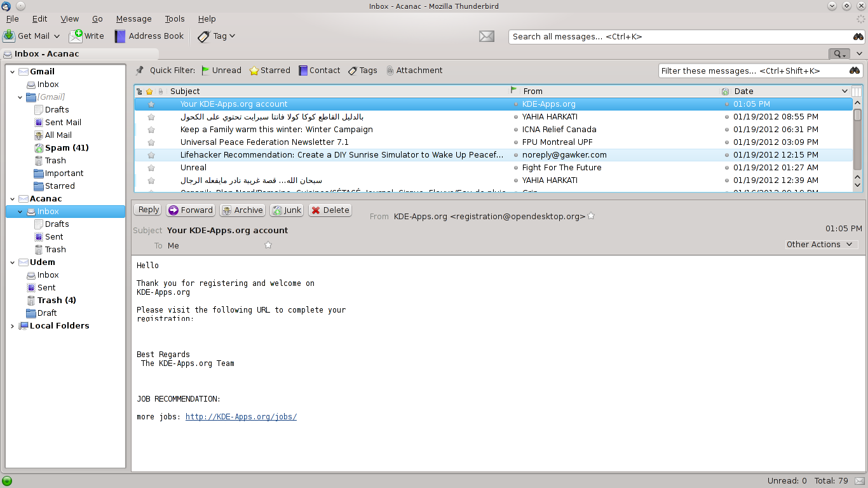Viewport: 868px width, 488px height.
Task: Collapse the [Gmail] subfolder group
Action: (x=20, y=97)
